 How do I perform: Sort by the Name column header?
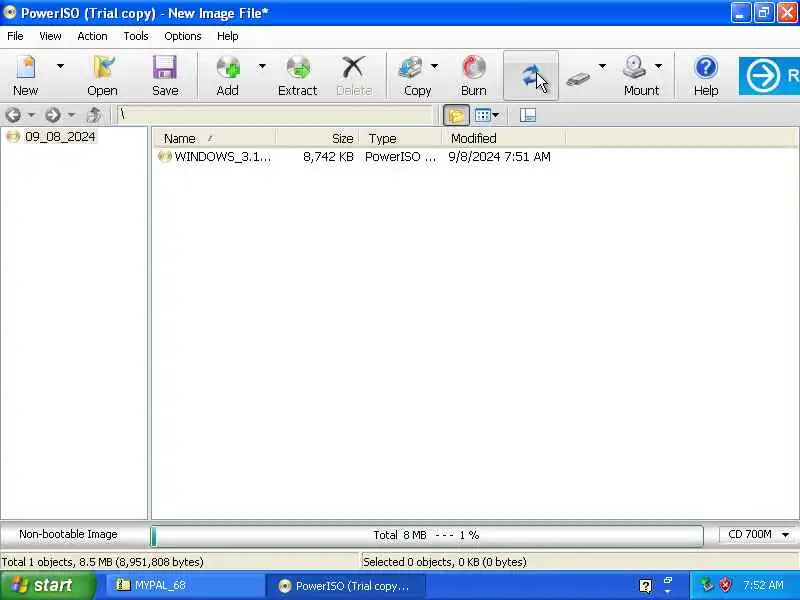214,138
